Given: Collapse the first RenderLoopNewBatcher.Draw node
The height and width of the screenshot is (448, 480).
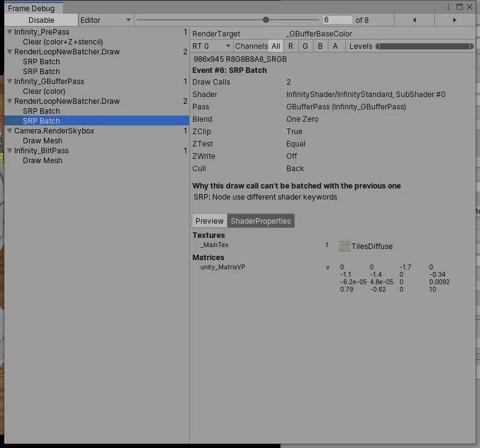Looking at the screenshot, I should (9, 52).
